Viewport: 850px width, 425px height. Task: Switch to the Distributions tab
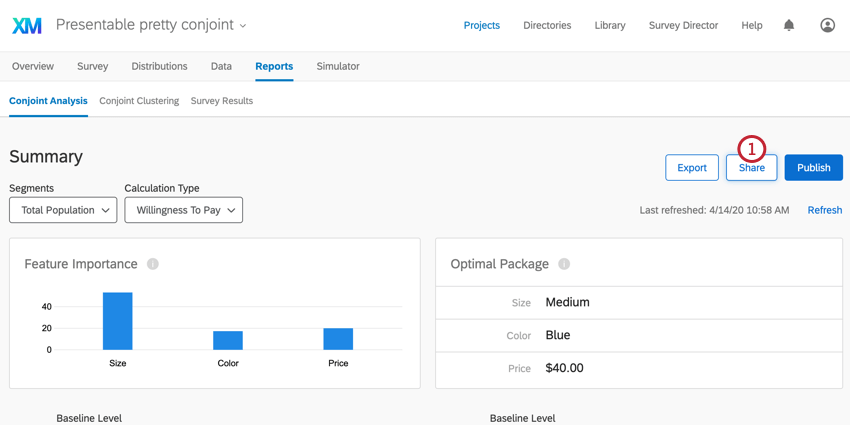point(159,66)
